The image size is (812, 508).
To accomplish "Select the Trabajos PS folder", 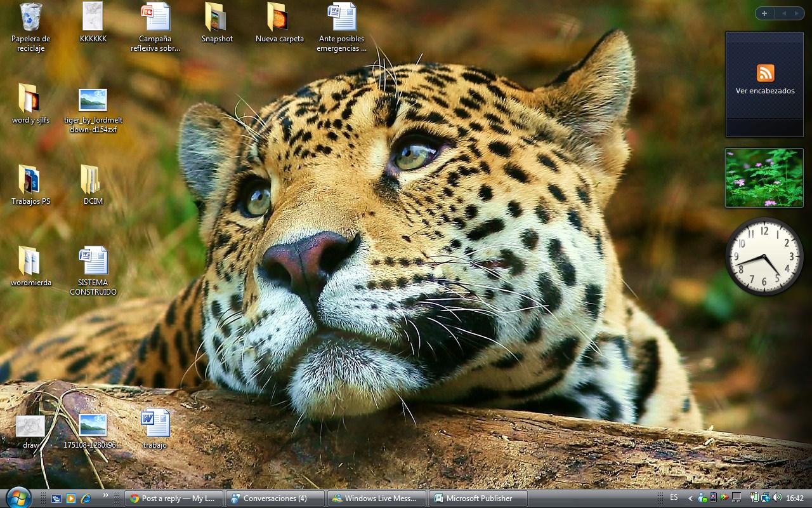I will [x=30, y=180].
